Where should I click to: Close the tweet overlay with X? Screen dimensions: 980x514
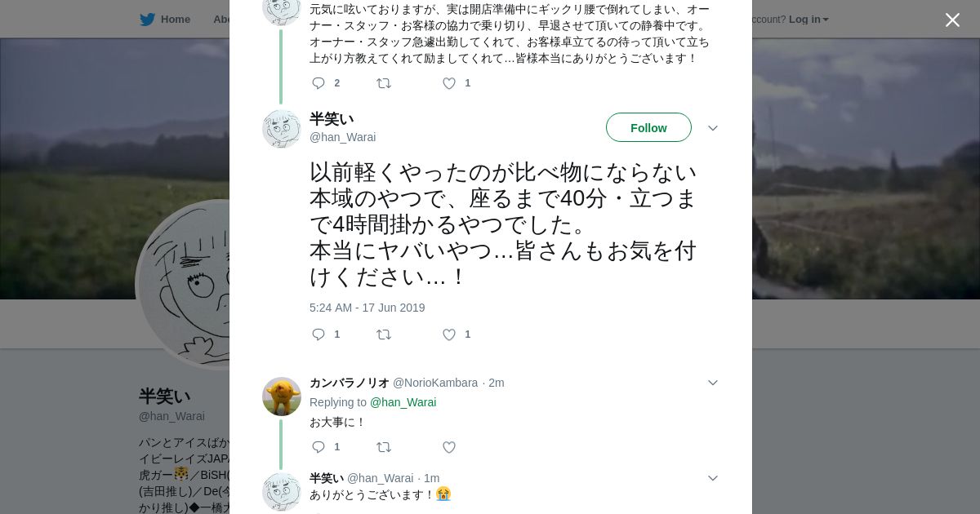coord(952,20)
